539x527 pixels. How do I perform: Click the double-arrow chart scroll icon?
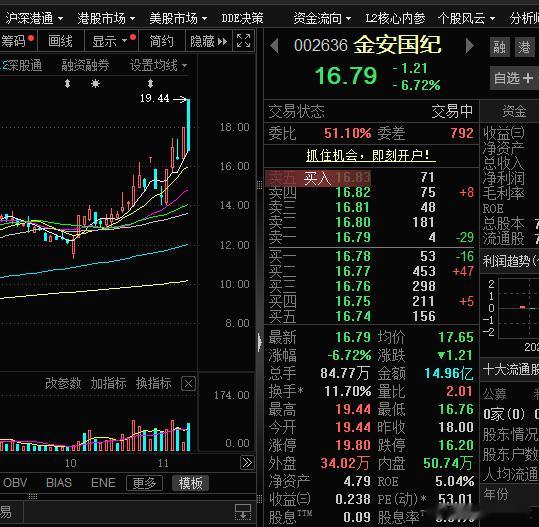pos(247,462)
